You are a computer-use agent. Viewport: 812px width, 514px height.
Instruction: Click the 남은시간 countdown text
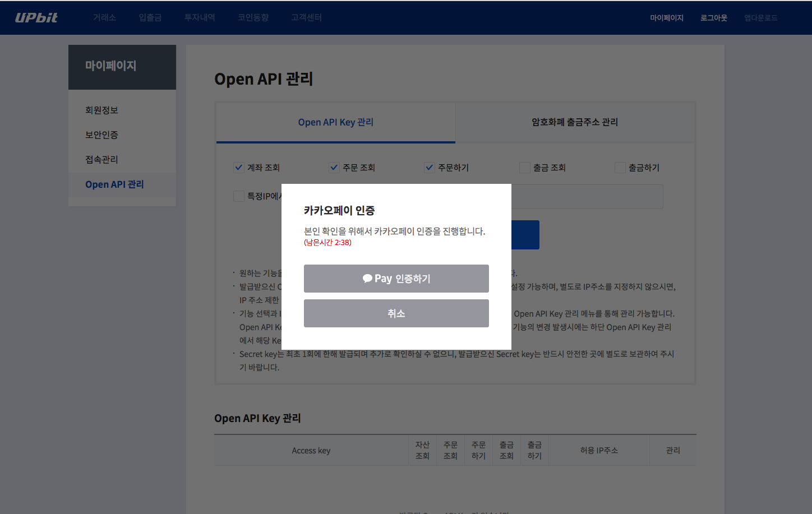[x=327, y=243]
